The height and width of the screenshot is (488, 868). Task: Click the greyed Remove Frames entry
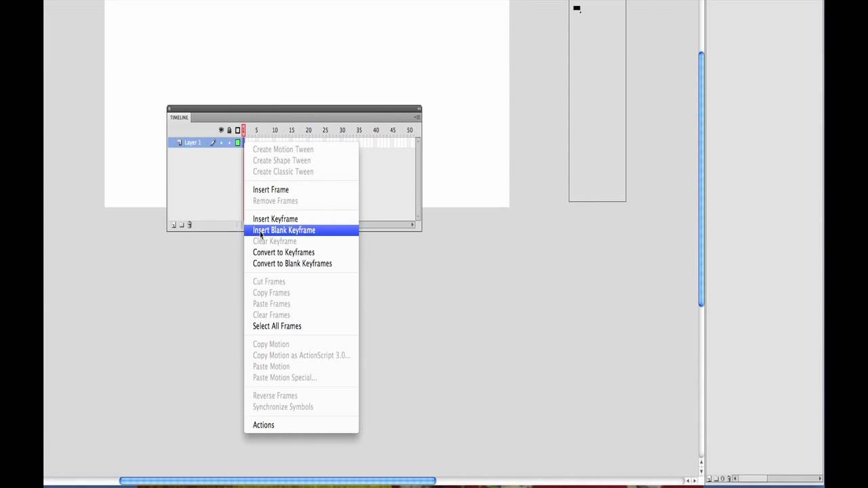click(x=275, y=201)
